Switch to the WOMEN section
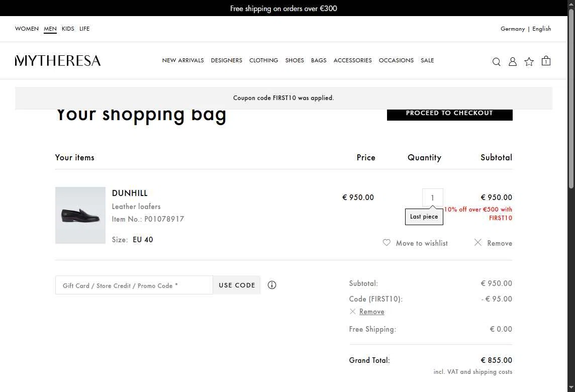This screenshot has height=392, width=575. click(27, 29)
